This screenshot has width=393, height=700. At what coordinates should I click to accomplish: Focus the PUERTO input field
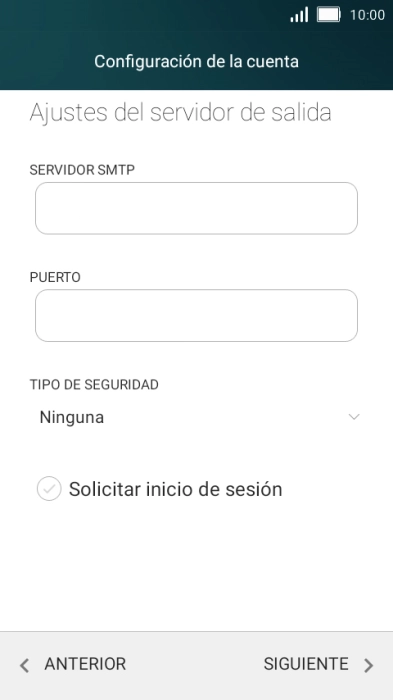click(196, 316)
